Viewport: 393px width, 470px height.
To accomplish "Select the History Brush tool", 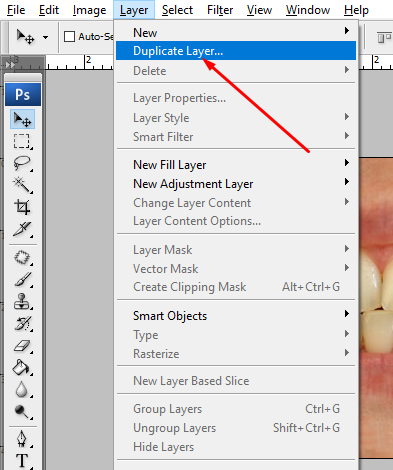I will pos(22,323).
